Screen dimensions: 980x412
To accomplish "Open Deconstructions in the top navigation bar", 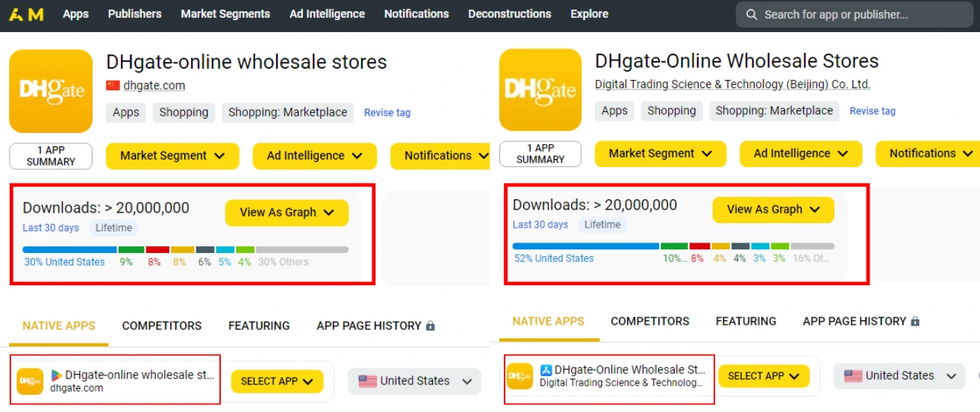I will pos(510,14).
